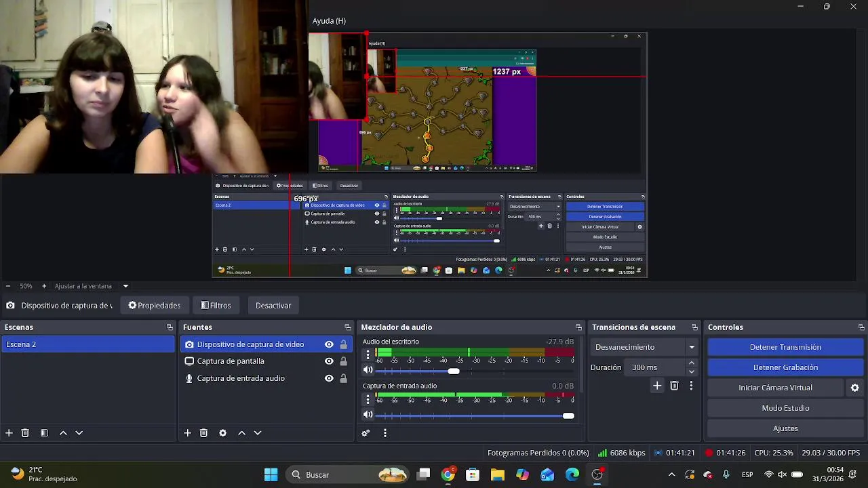Open source properties gear in Fuentes toolbar

point(222,433)
